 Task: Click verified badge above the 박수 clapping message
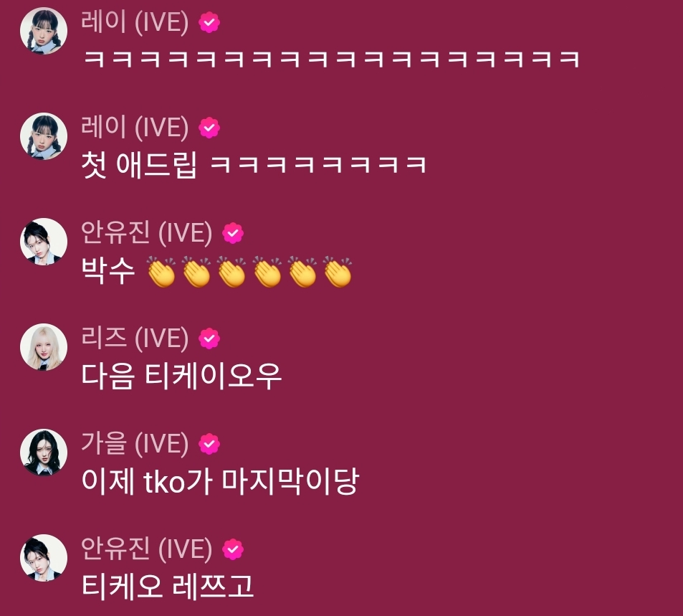pos(233,233)
